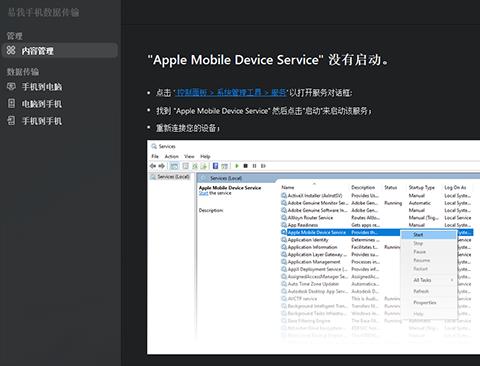This screenshot has width=480, height=366.
Task: Select 'Adobe Genuine Software In...' row
Action: coord(376,210)
